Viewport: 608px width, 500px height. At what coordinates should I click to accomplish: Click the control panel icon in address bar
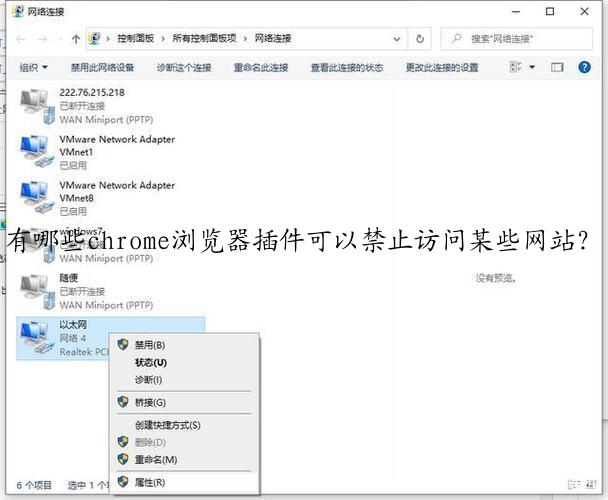click(95, 38)
